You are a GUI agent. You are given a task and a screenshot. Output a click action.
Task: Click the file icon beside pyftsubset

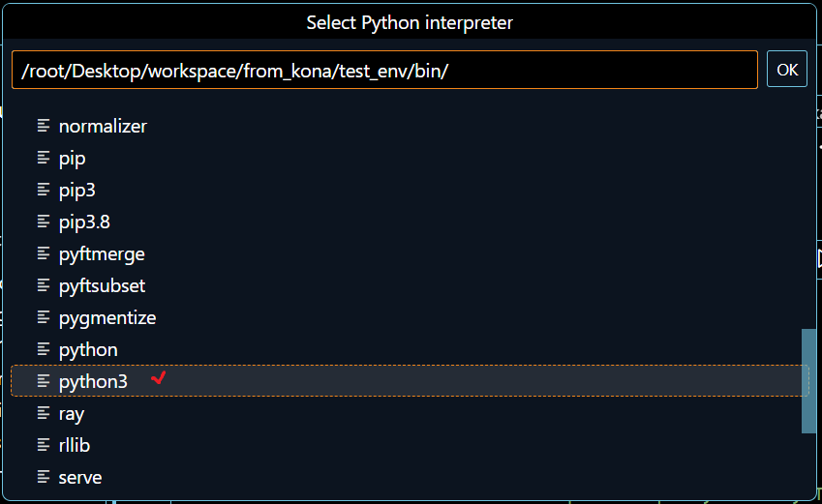[x=44, y=285]
